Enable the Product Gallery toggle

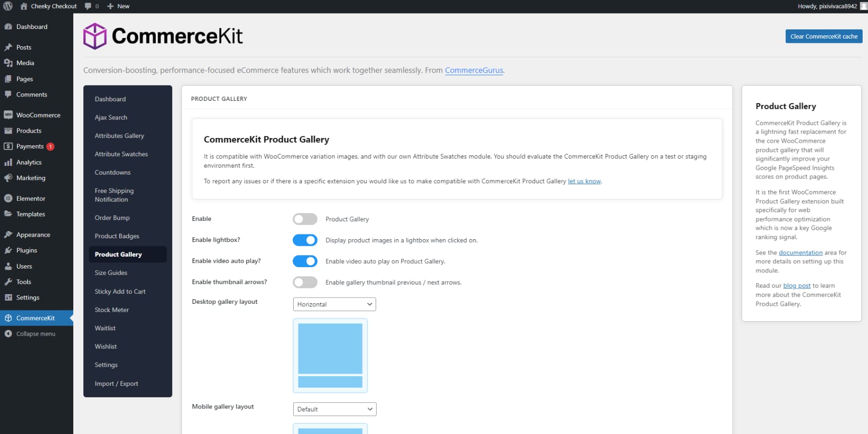305,218
